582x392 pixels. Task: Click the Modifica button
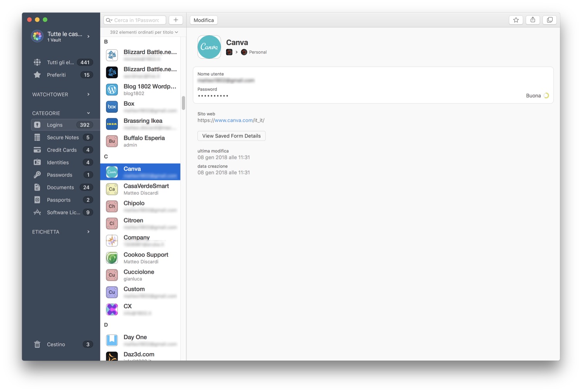coord(204,20)
